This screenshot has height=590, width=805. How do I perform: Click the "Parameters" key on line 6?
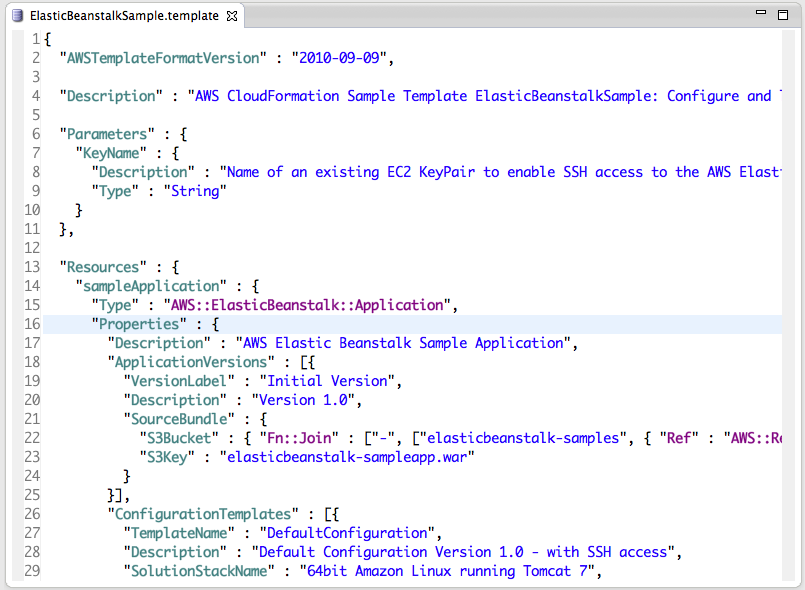click(107, 134)
